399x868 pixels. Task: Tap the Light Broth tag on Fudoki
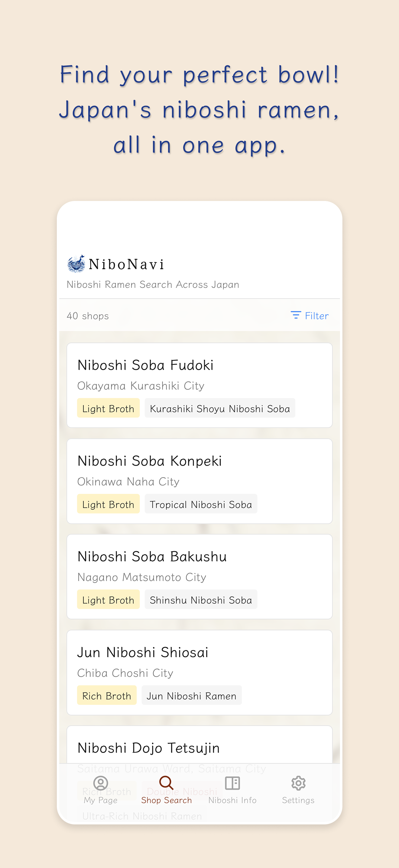pyautogui.click(x=108, y=408)
